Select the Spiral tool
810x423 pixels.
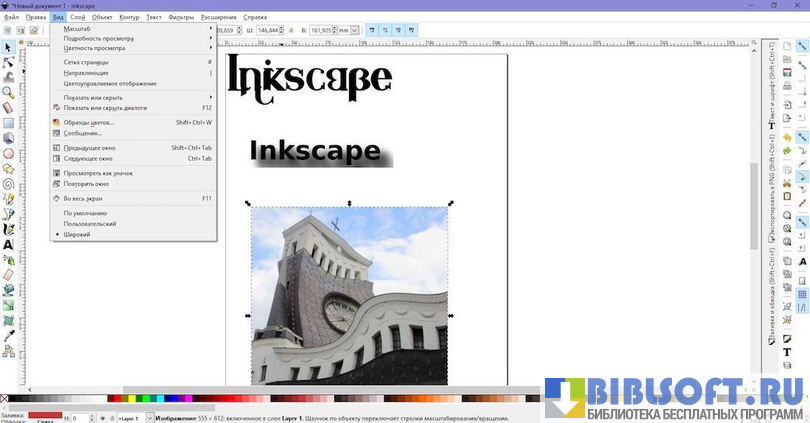tap(8, 184)
